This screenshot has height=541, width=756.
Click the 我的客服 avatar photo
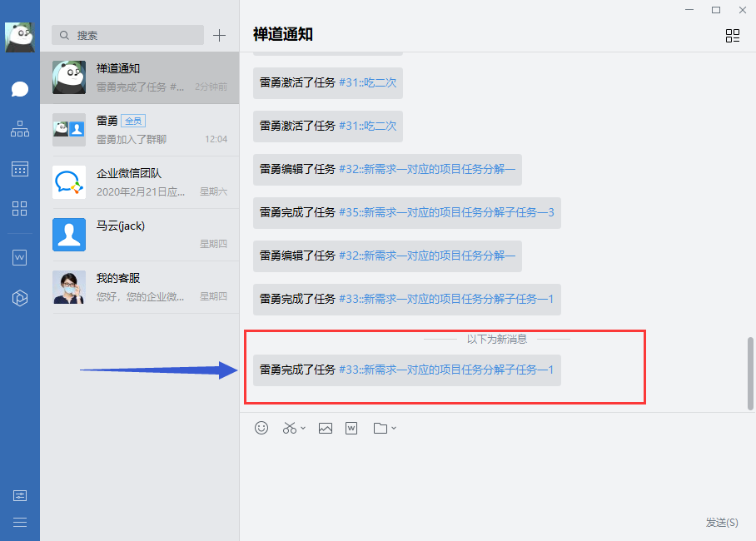69,287
